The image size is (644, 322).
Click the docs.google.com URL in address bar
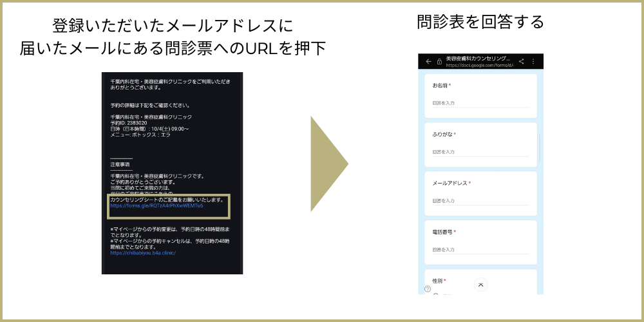pyautogui.click(x=479, y=65)
